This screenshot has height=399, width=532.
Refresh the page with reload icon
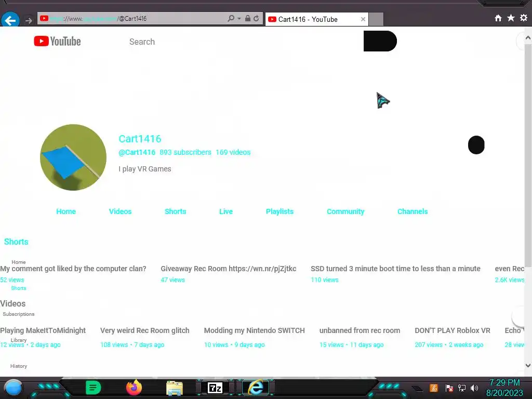pyautogui.click(x=257, y=18)
